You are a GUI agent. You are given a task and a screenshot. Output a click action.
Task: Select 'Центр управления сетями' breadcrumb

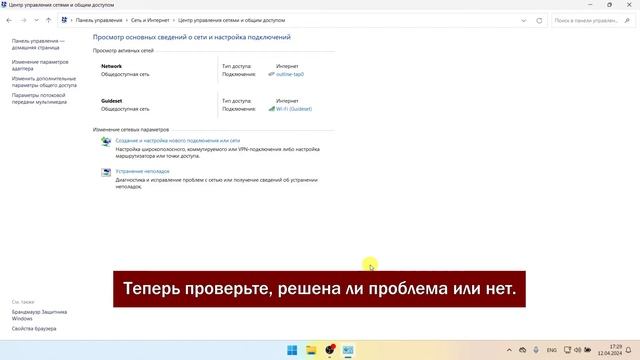tap(231, 20)
